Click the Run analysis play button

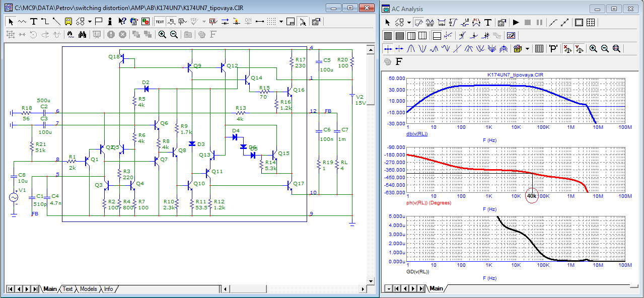[516, 23]
